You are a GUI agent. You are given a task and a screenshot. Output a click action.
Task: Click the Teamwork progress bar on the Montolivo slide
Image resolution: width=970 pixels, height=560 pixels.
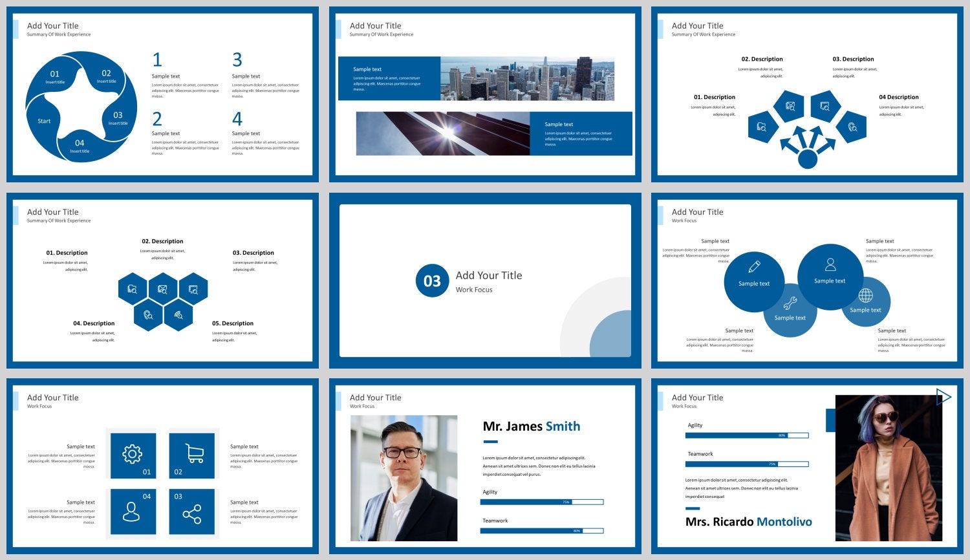click(x=747, y=464)
